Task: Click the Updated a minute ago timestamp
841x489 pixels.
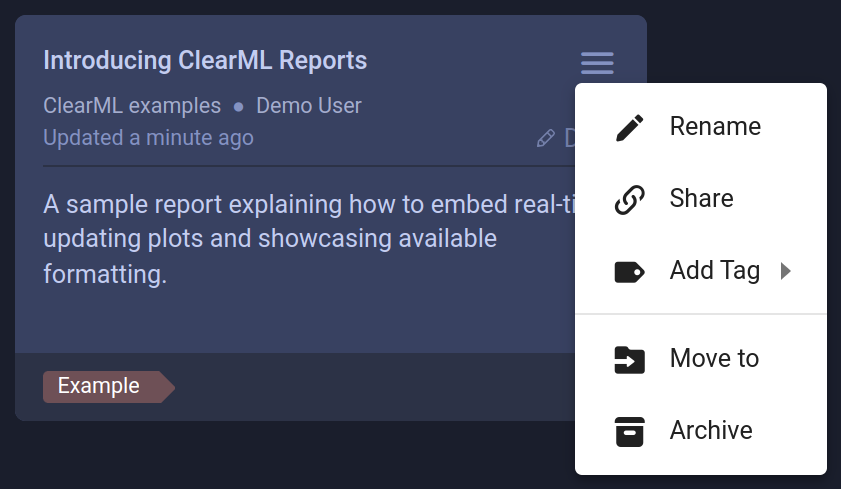Action: [x=148, y=138]
